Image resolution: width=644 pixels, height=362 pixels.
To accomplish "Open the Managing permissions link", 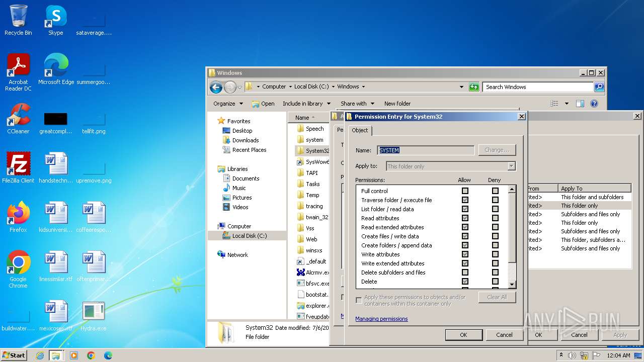I will pyautogui.click(x=381, y=319).
